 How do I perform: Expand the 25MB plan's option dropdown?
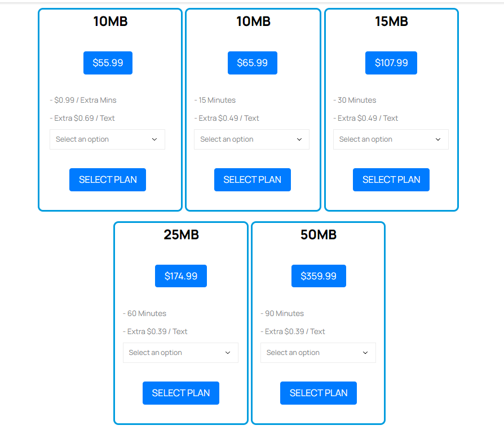[x=180, y=353]
